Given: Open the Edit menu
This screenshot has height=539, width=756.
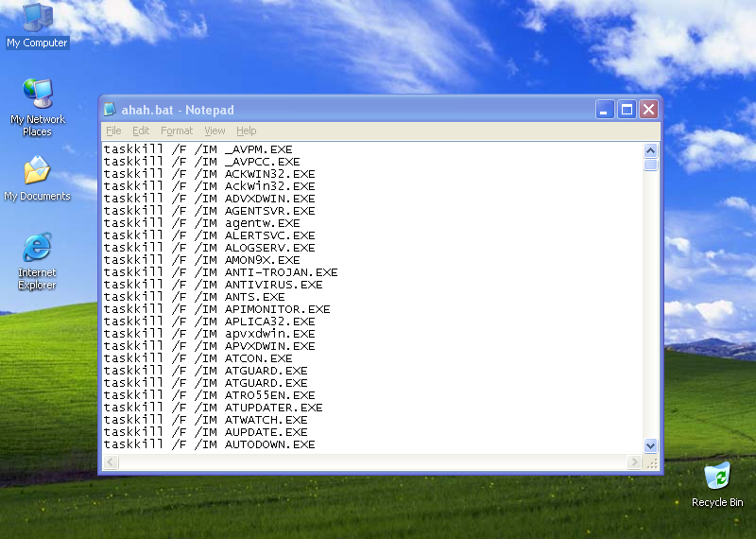Looking at the screenshot, I should [x=141, y=130].
